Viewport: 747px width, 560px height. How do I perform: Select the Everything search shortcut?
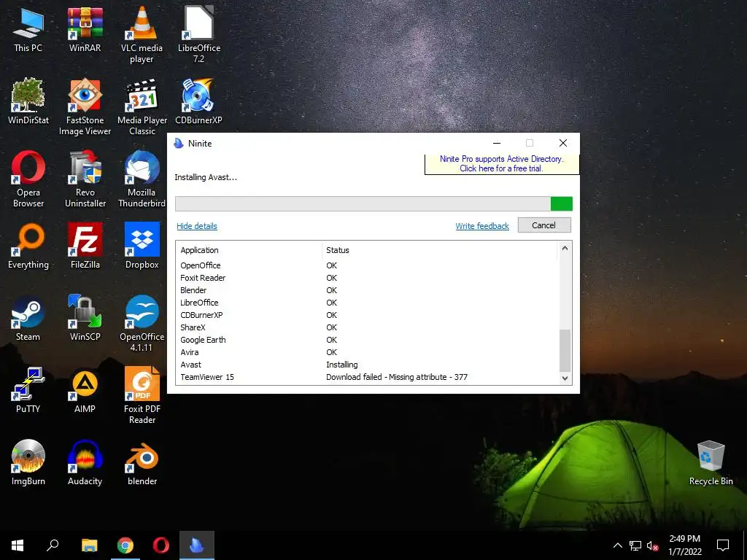tap(28, 246)
